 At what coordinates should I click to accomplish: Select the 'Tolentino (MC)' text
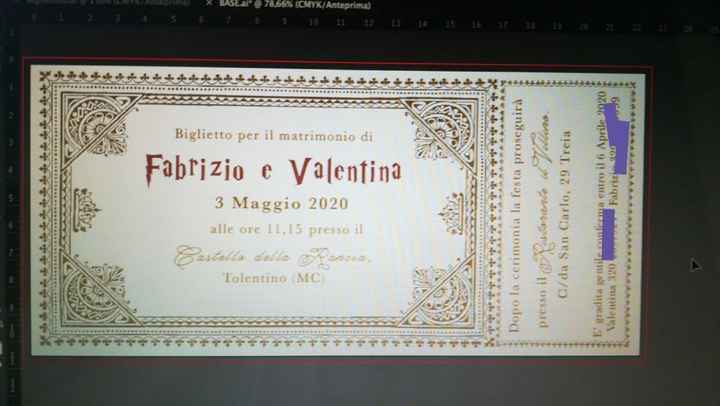click(274, 278)
